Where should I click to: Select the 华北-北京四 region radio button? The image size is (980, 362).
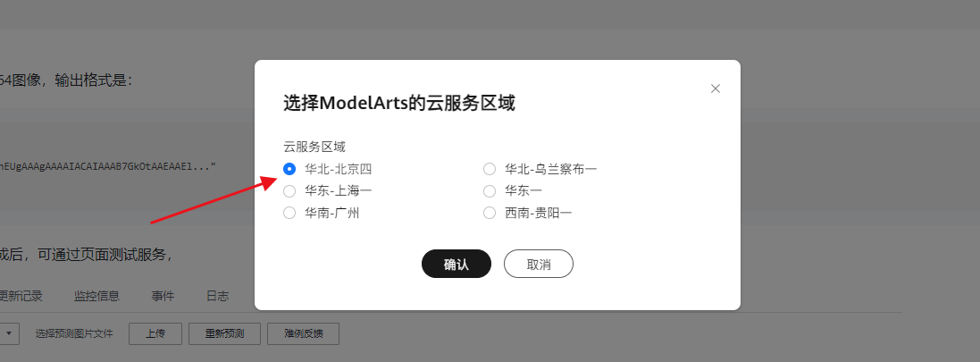289,169
